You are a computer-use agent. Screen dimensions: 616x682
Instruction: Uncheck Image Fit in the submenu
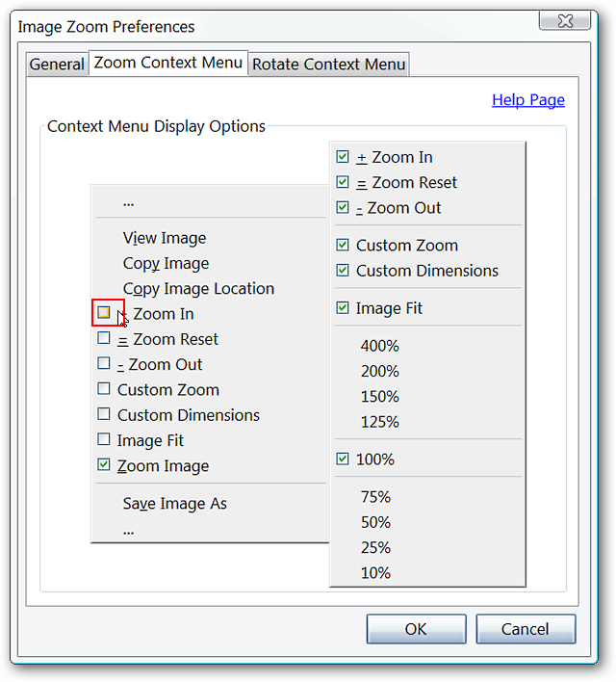343,308
